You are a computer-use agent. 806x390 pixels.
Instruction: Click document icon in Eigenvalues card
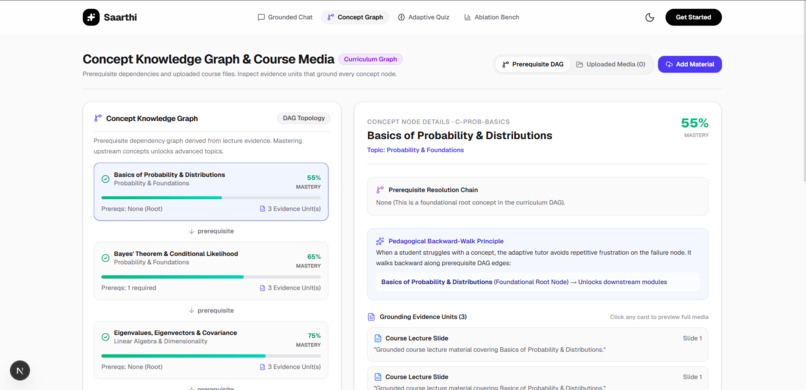coord(263,367)
